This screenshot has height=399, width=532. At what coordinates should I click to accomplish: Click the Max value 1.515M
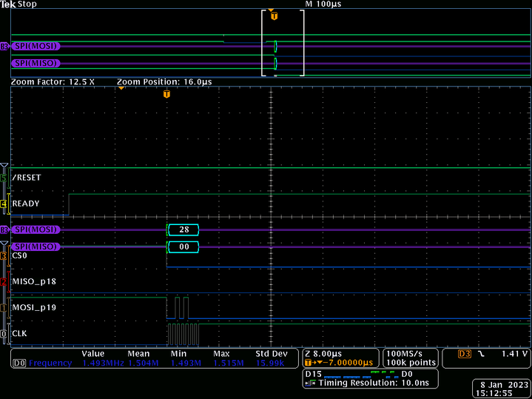[x=229, y=363]
